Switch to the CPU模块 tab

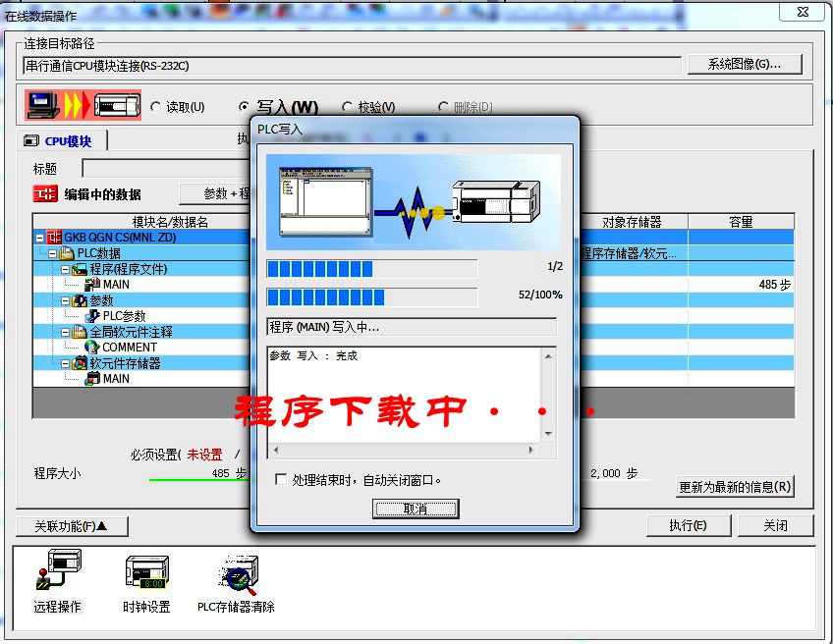[62, 140]
